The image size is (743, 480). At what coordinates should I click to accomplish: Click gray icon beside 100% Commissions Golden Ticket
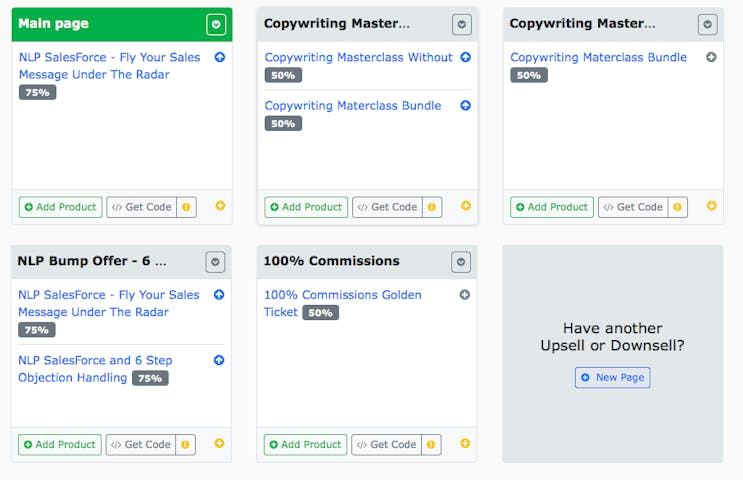tap(465, 295)
